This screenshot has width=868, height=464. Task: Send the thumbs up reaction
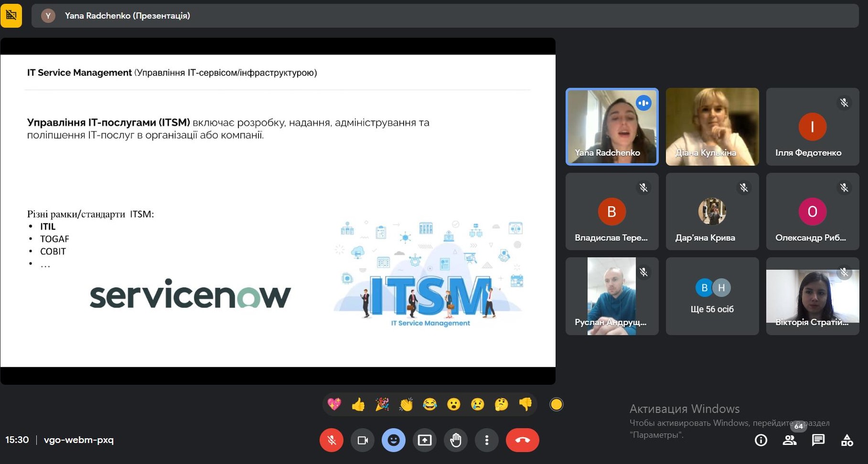point(358,405)
